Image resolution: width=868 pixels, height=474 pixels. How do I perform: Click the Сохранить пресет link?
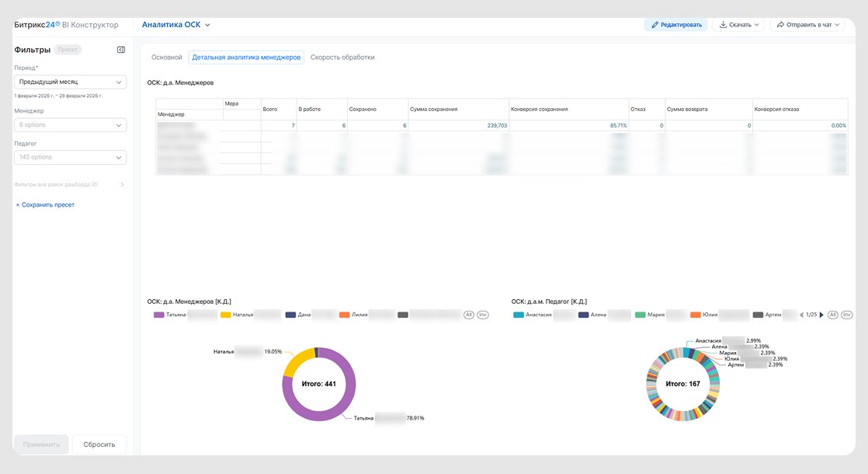tap(45, 205)
